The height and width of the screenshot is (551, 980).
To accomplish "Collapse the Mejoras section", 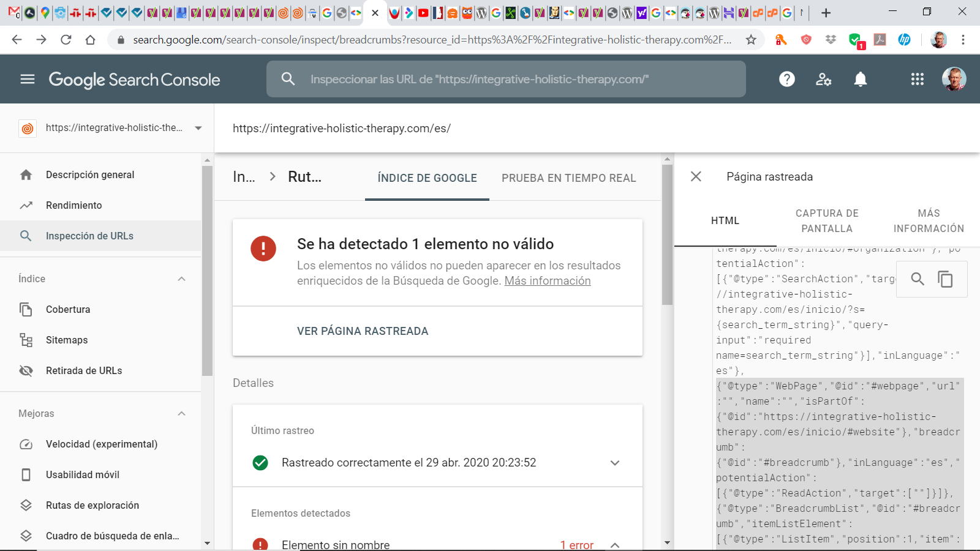I will 181,413.
